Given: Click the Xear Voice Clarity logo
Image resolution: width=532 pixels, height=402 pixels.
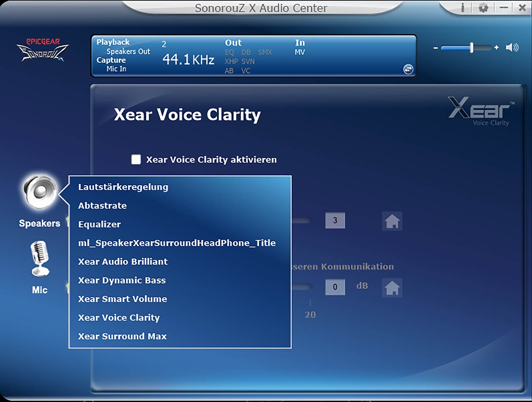Looking at the screenshot, I should (x=481, y=111).
